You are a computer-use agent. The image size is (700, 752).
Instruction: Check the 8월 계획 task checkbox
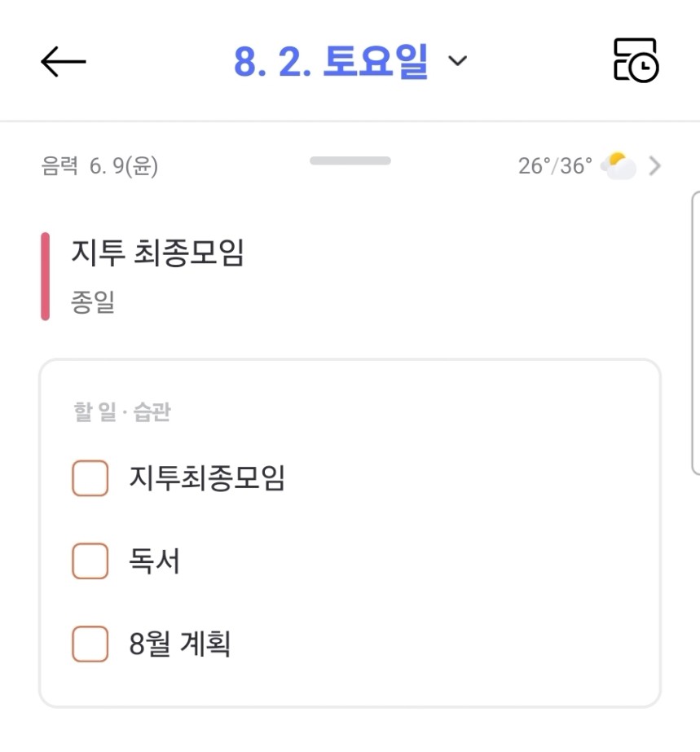coord(90,644)
